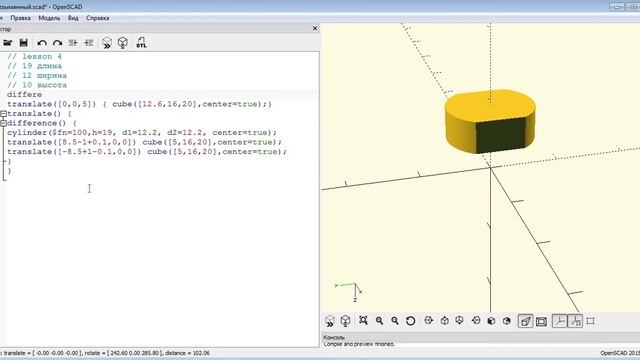Collapse the translate() code block fold marker
This screenshot has width=640, height=360.
[x=3, y=113]
